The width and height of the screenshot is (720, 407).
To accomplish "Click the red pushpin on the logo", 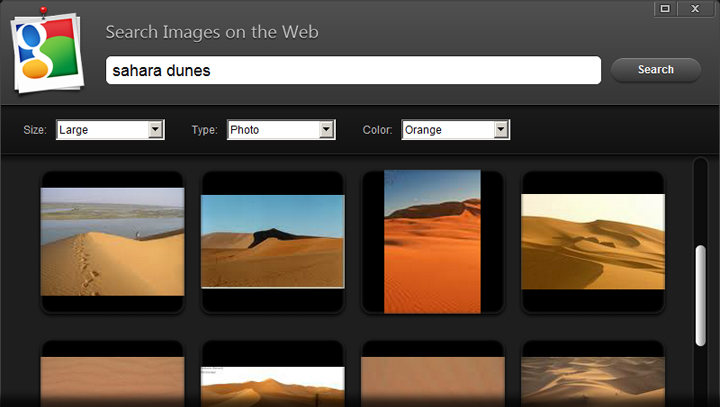I will tap(44, 11).
